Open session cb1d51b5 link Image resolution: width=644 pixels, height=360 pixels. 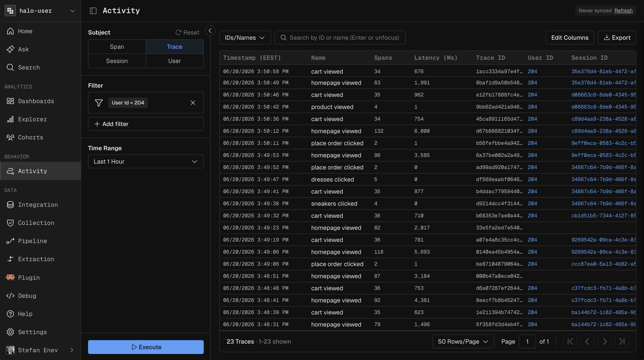[603, 216]
